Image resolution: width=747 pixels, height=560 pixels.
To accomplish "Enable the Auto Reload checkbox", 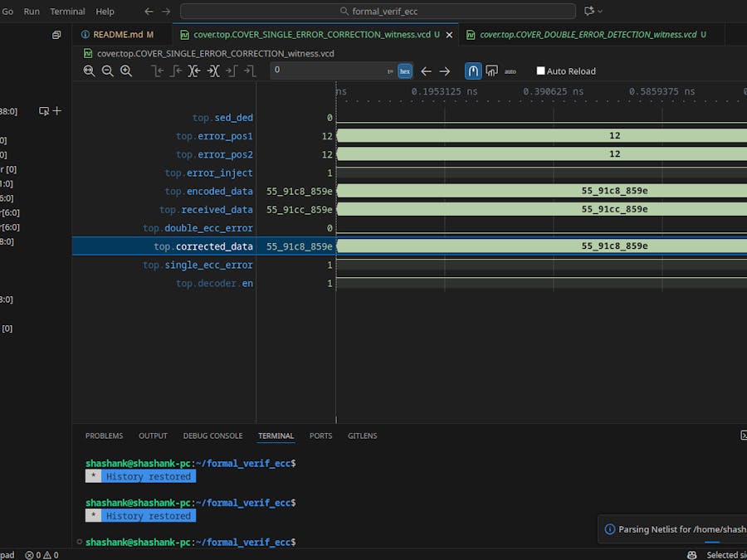I will [541, 71].
